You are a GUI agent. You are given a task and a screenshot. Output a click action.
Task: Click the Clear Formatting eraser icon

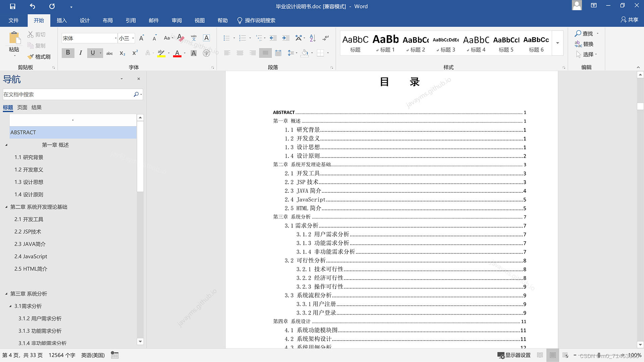(181, 38)
